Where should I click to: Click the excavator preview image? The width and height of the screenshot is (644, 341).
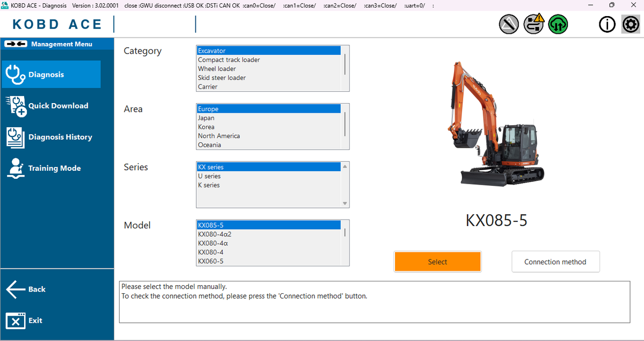tap(496, 124)
